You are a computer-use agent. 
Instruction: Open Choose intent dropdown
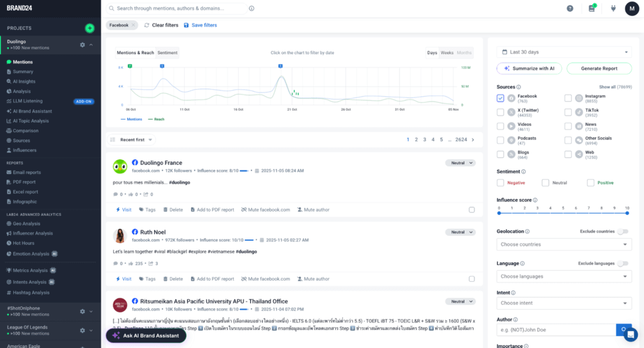pyautogui.click(x=564, y=303)
